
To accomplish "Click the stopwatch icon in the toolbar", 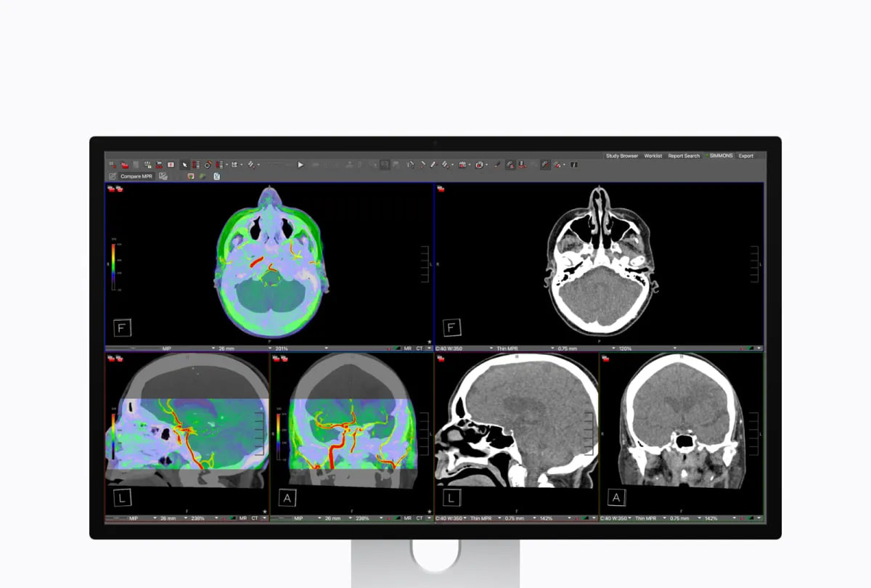I will click(x=207, y=165).
